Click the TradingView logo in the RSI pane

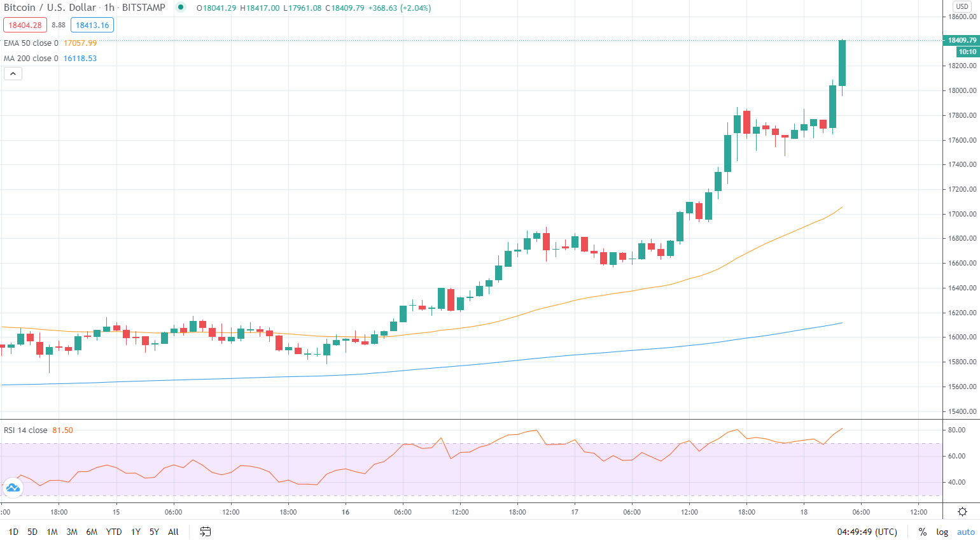14,488
